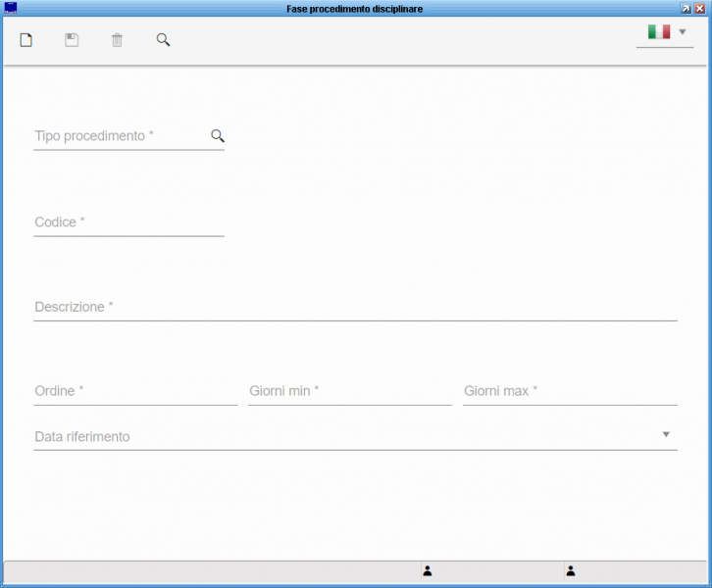Focus the Descrizione input field
This screenshot has width=712, height=588.
[x=356, y=307]
